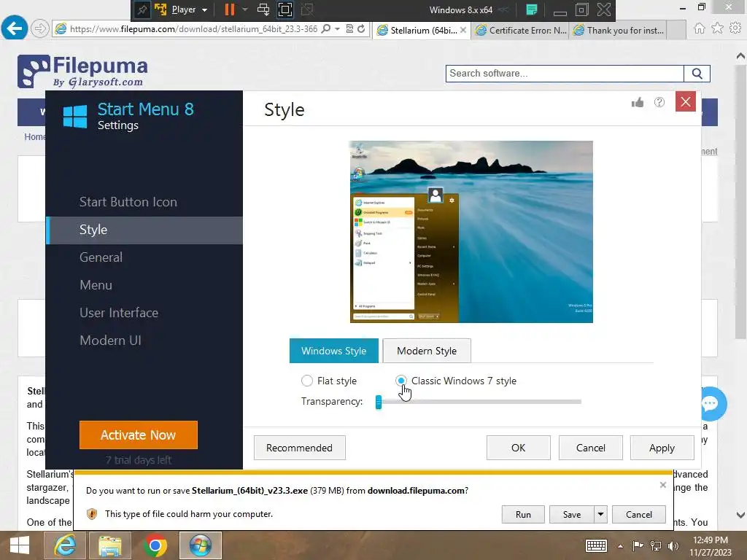Open the green notes icon in Player bar

pos(532,9)
